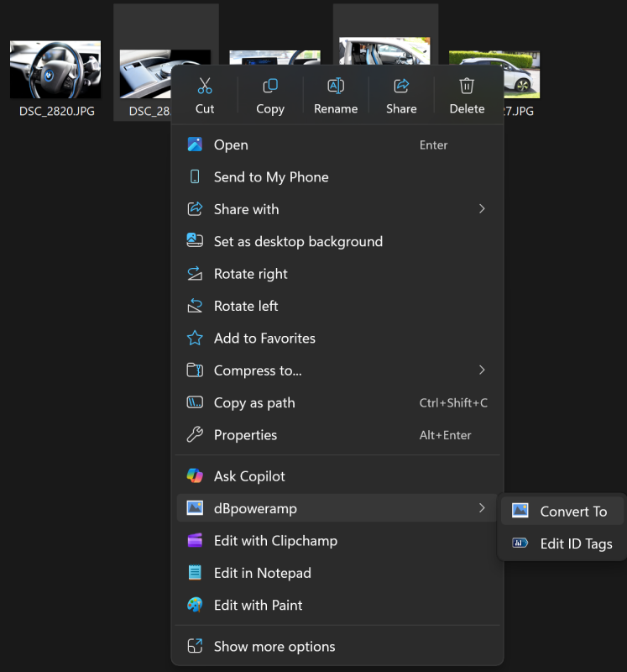The width and height of the screenshot is (627, 672).
Task: Add the image to Favorites
Action: click(x=264, y=339)
